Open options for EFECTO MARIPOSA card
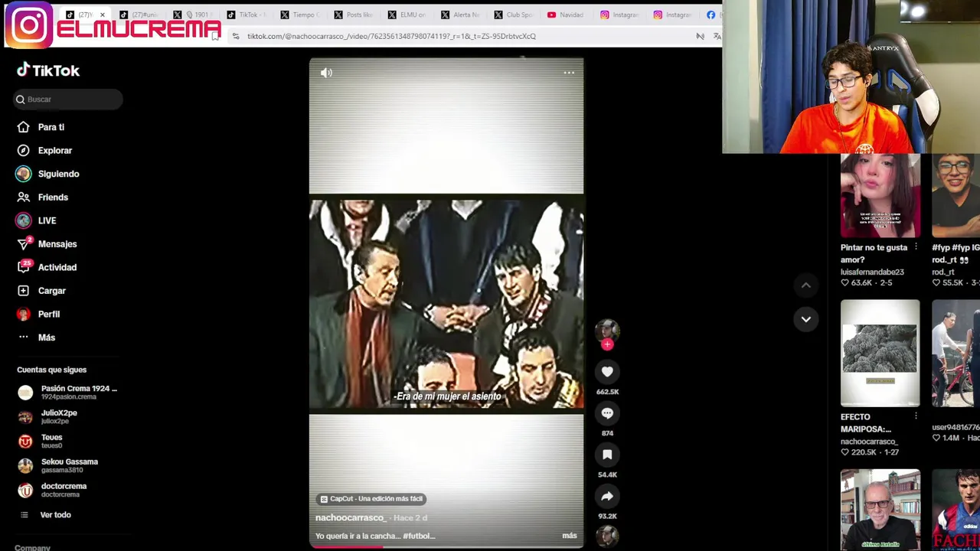 click(916, 416)
